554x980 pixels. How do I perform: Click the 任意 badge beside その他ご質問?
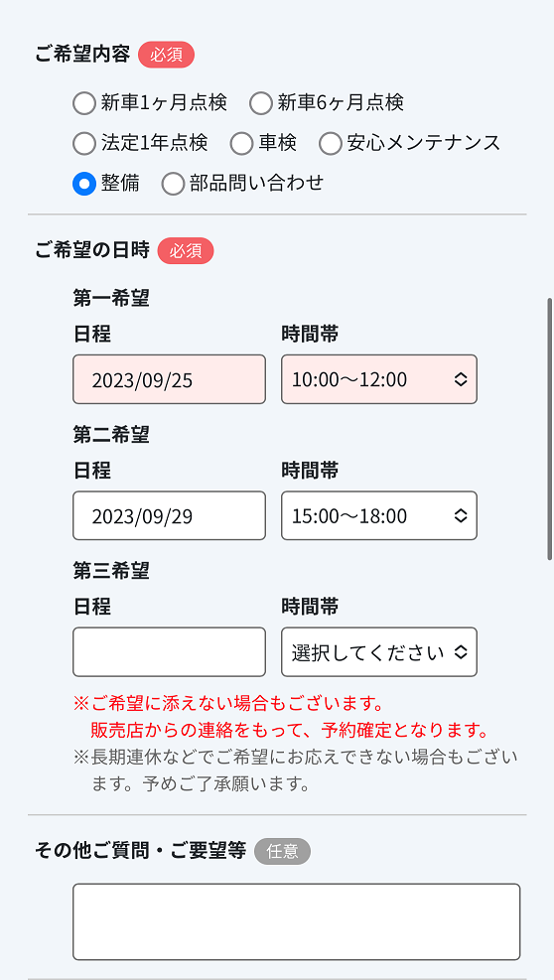pyautogui.click(x=282, y=851)
